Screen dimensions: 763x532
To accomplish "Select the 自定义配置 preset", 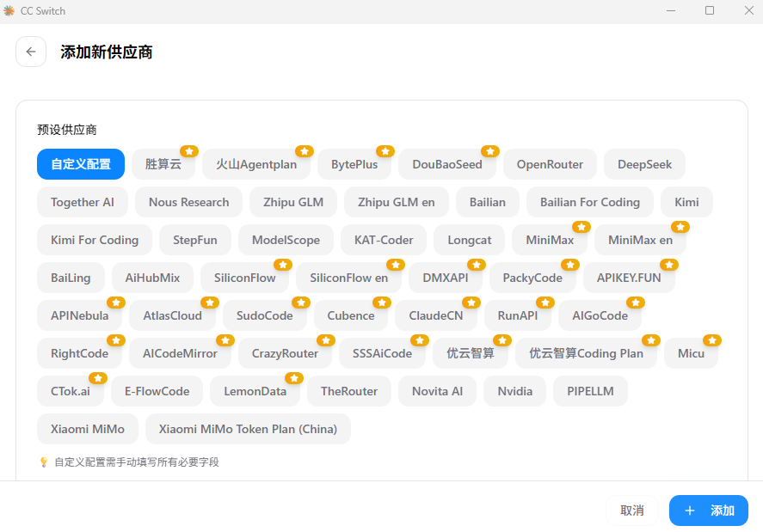I will 81,164.
